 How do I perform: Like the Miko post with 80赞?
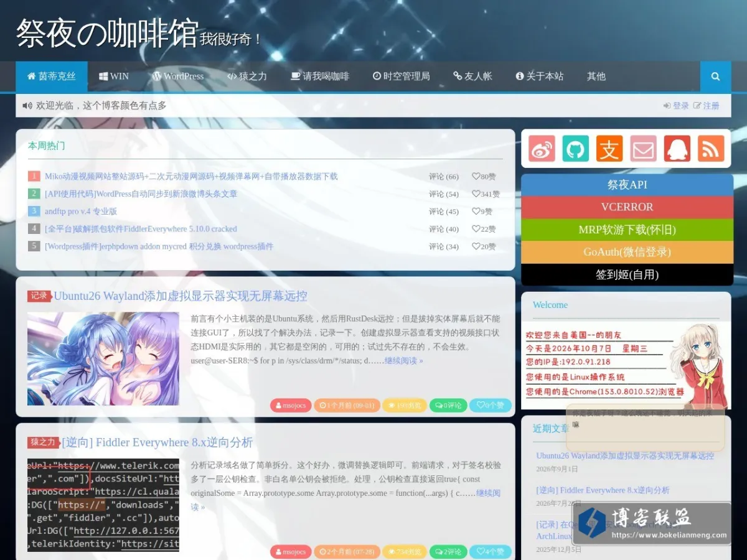tap(484, 177)
